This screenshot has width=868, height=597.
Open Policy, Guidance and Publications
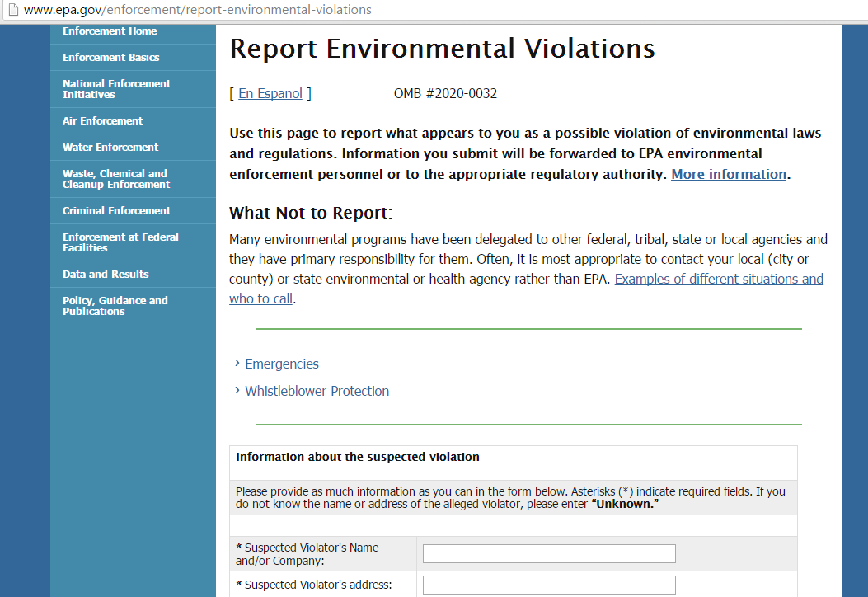pos(115,306)
